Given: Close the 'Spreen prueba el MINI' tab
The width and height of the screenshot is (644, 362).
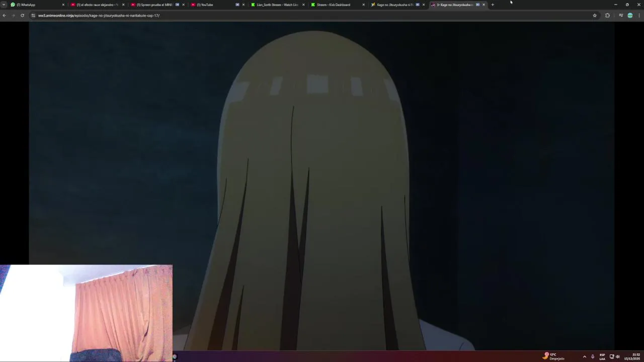Looking at the screenshot, I should point(183,5).
